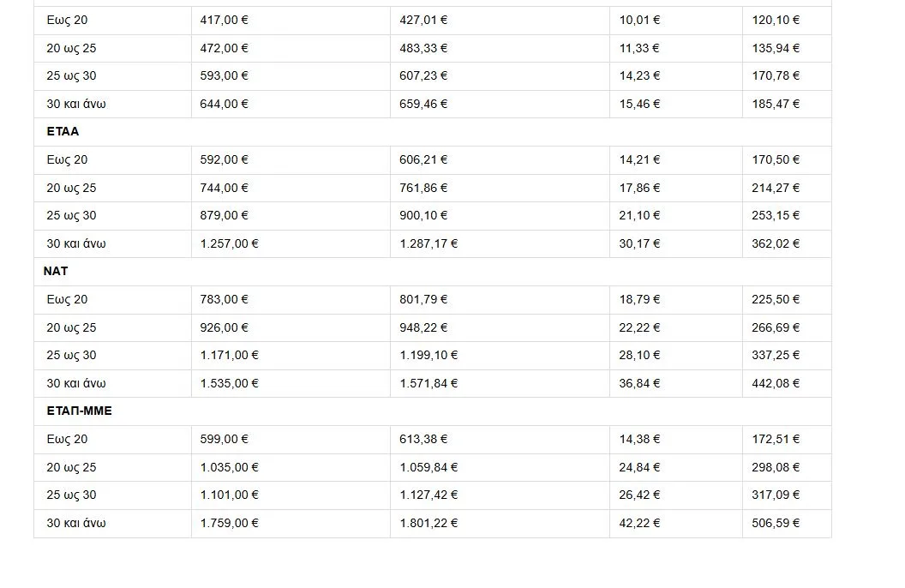Viewport: 905px width, 588px height.
Task: Click the ΕΤΑΠ-ΜΜΕ section header
Action: point(79,411)
